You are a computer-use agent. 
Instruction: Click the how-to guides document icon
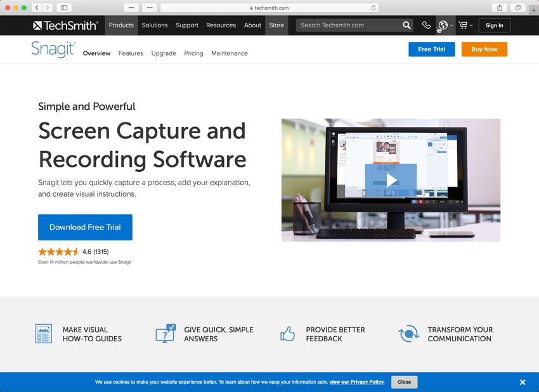[44, 334]
